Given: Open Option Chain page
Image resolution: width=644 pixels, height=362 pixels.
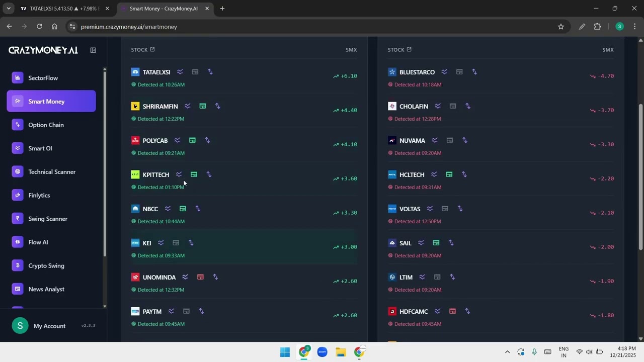Looking at the screenshot, I should pos(51,125).
